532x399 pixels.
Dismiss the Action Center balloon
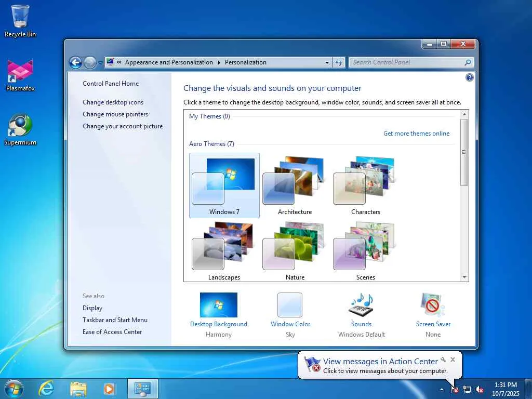point(453,360)
